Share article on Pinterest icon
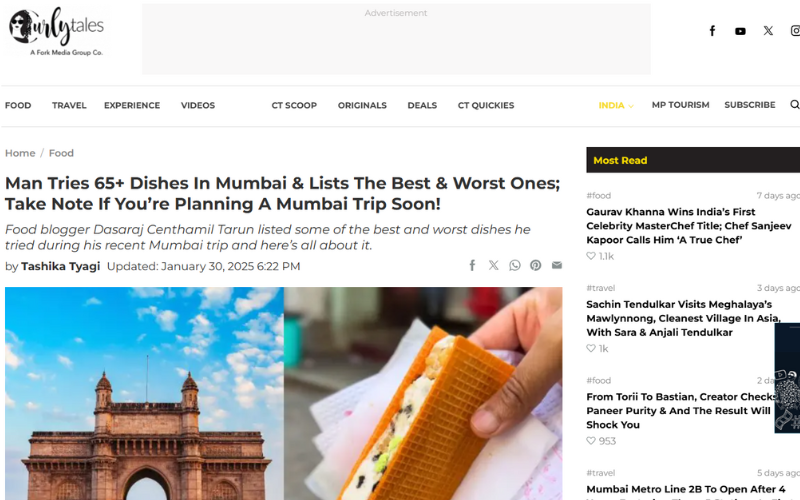This screenshot has height=500, width=800. [x=535, y=265]
